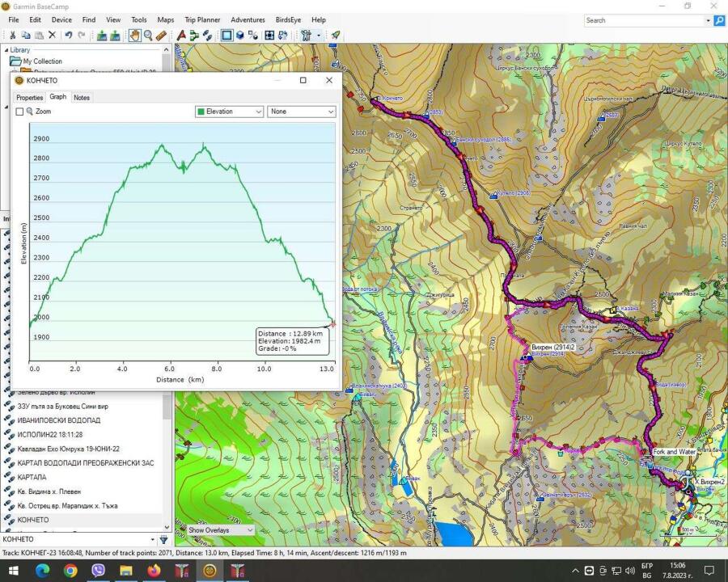Image resolution: width=728 pixels, height=582 pixels.
Task: Click the filter funnel icon below the list
Action: pyautogui.click(x=164, y=540)
